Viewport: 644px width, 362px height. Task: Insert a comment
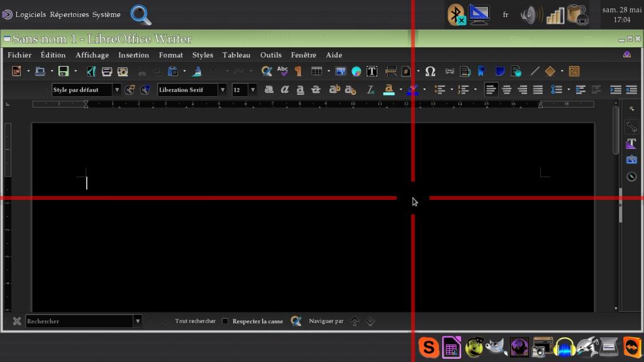500,72
